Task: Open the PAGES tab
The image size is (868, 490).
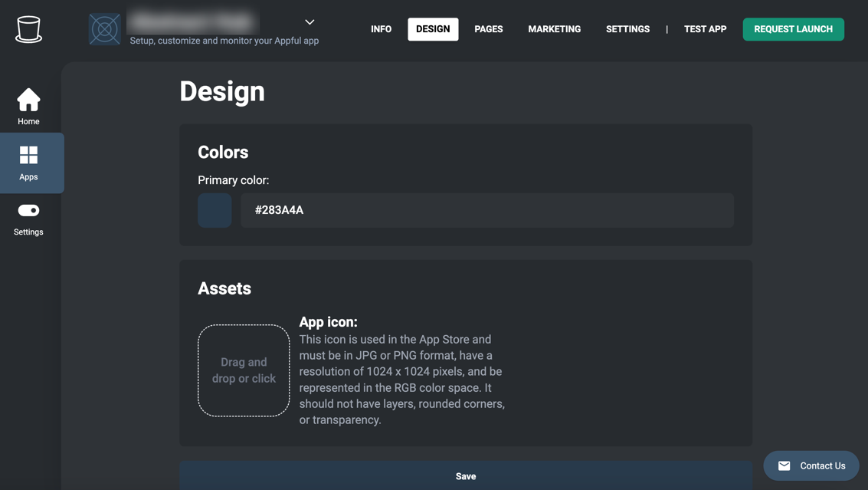Action: 488,29
